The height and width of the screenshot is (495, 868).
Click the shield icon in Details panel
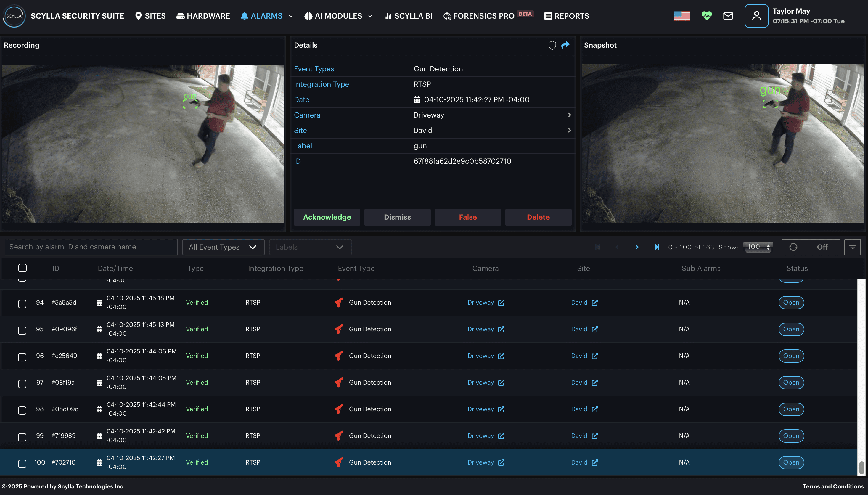point(552,45)
